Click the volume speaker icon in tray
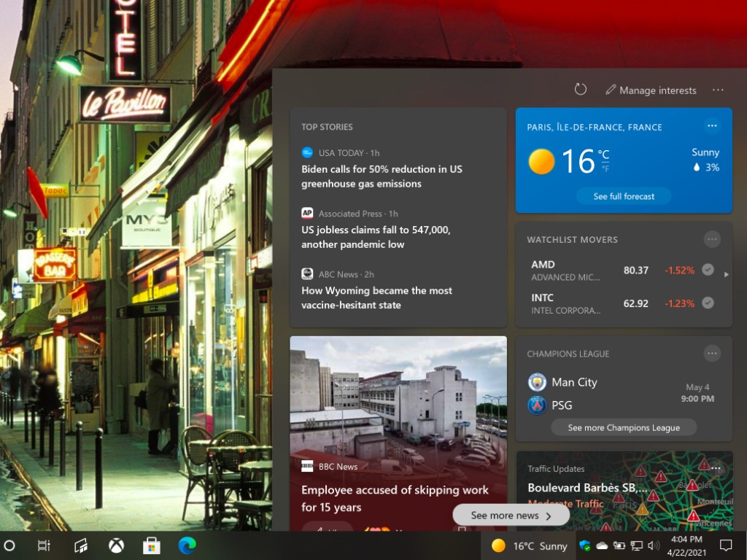Viewport: 747px width, 560px height. (x=654, y=545)
